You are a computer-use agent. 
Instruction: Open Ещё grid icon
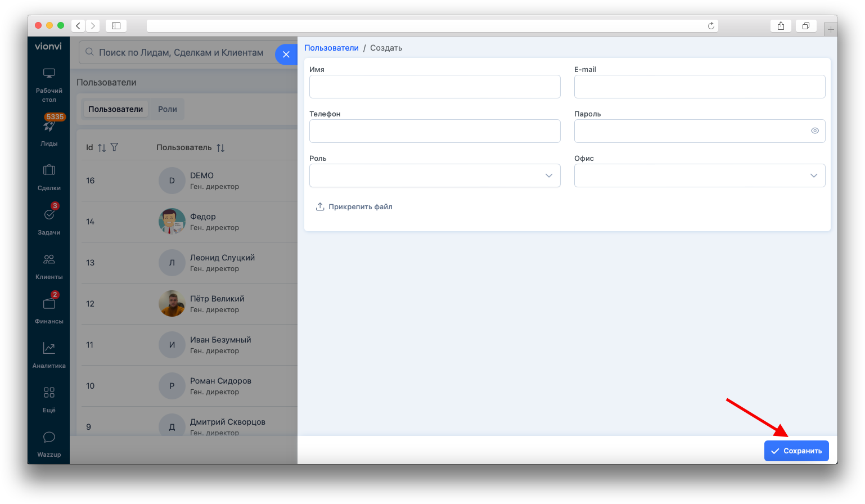click(x=49, y=392)
